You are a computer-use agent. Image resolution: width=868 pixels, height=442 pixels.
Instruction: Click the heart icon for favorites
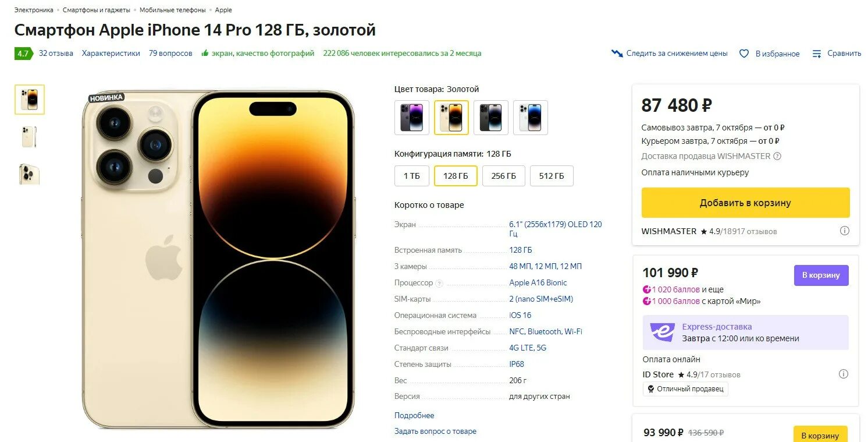pyautogui.click(x=744, y=54)
